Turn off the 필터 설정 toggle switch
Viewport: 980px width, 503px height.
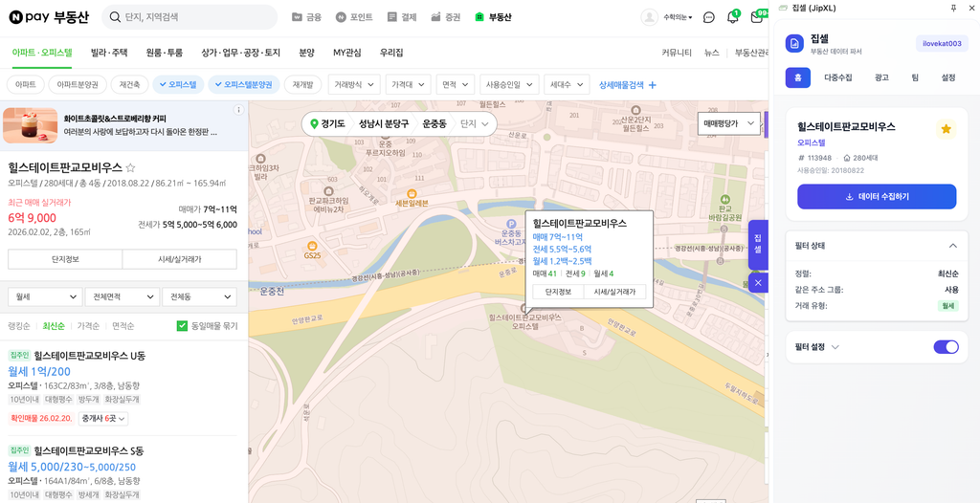point(946,347)
